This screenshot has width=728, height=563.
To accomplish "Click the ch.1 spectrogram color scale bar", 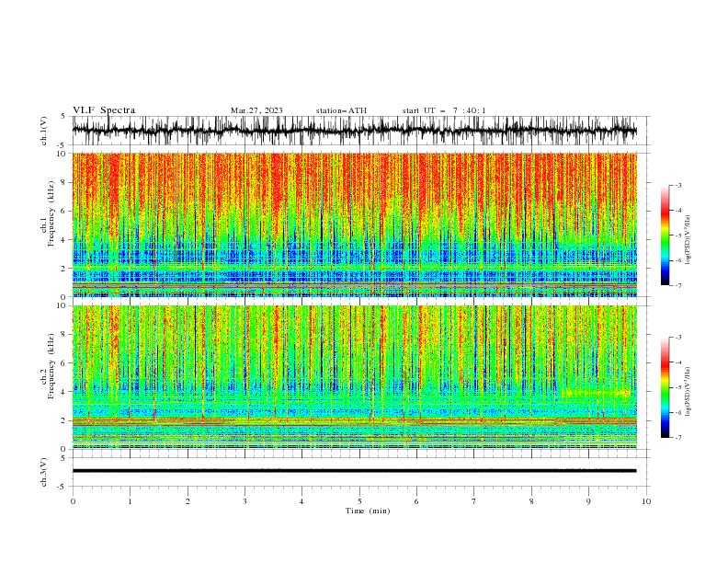I will click(x=665, y=236).
